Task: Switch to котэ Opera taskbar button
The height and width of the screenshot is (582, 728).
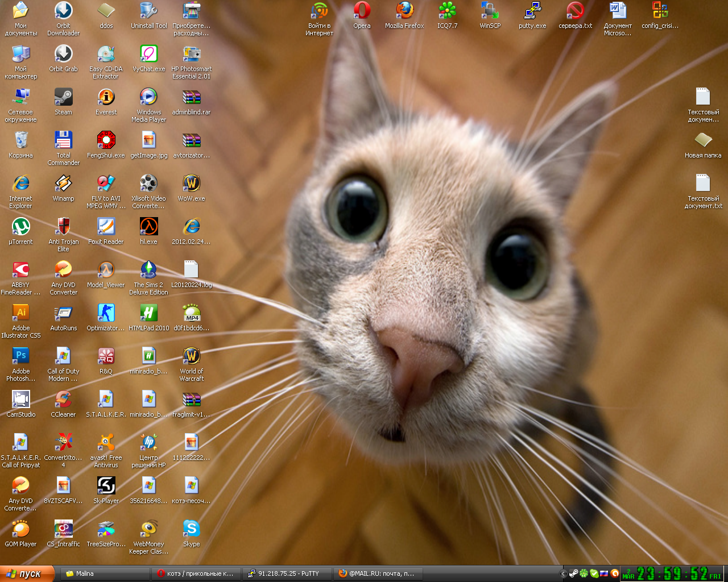Action: (197, 573)
